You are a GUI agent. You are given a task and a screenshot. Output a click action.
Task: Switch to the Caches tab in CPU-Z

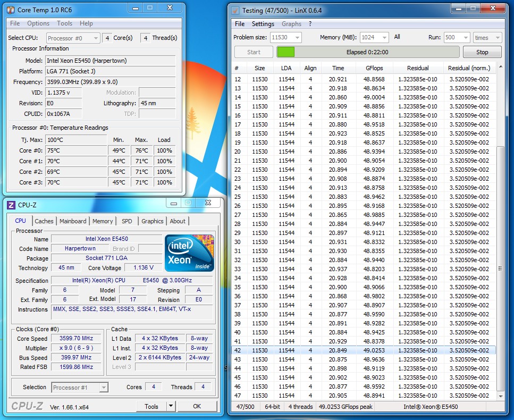click(44, 221)
